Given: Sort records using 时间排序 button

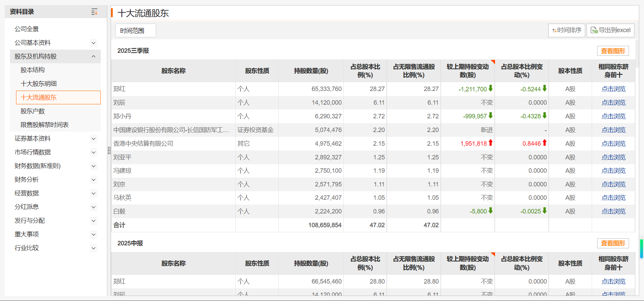Looking at the screenshot, I should 566,30.
